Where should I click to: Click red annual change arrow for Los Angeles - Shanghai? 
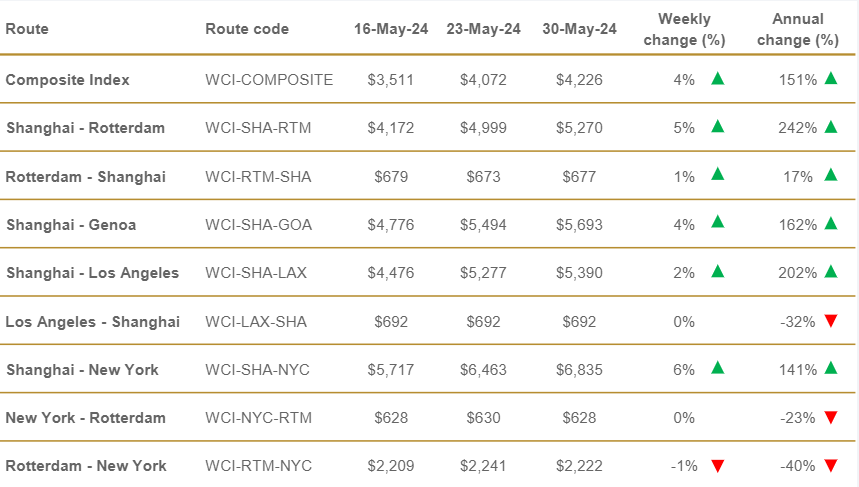[x=830, y=321]
